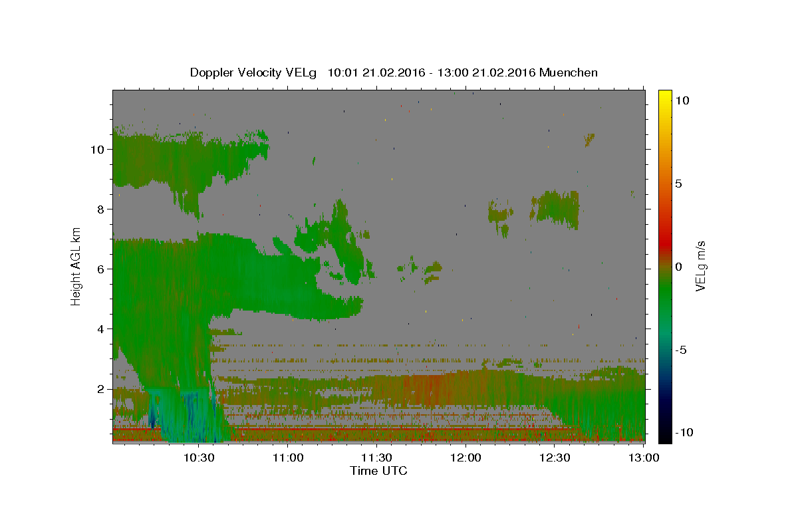Click the colorbar label '5'
Viewport: 798px width, 532px height.
(678, 184)
